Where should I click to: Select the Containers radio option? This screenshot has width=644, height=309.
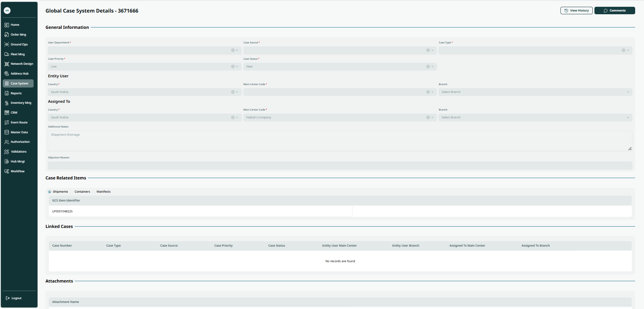pyautogui.click(x=82, y=192)
